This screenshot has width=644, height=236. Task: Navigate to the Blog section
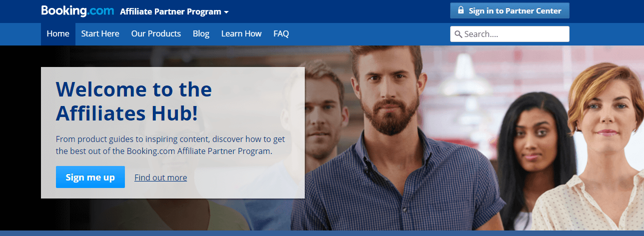coord(201,34)
